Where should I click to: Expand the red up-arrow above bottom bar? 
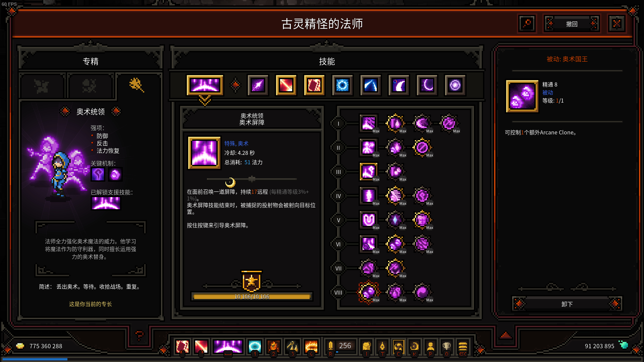(506, 335)
